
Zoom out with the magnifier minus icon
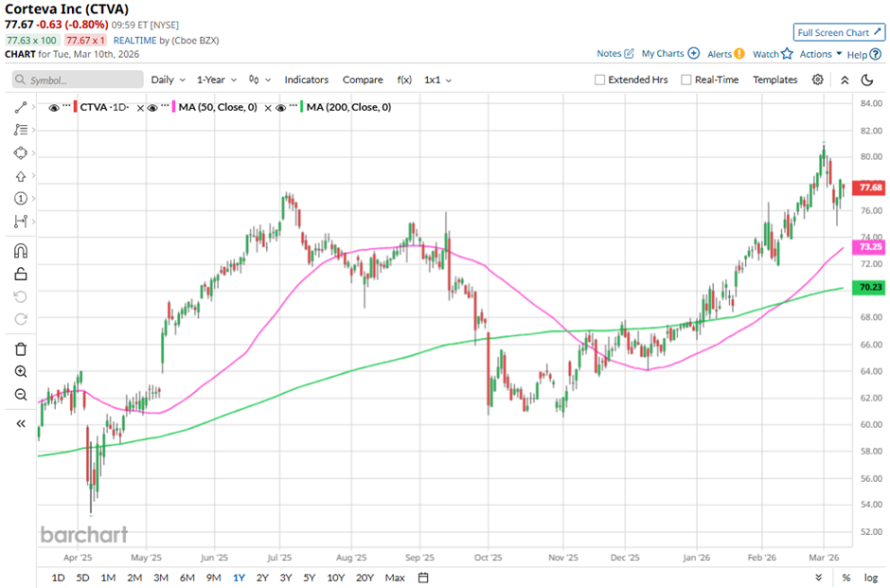tap(21, 395)
